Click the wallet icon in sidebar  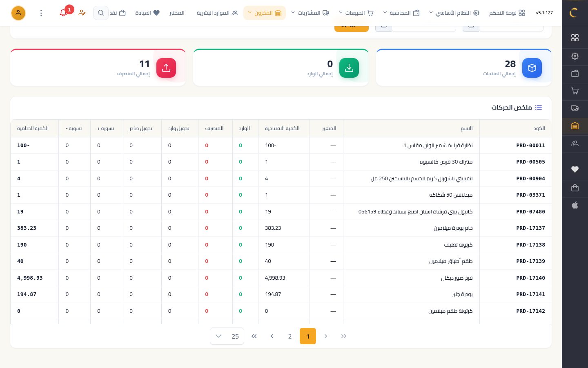(575, 74)
